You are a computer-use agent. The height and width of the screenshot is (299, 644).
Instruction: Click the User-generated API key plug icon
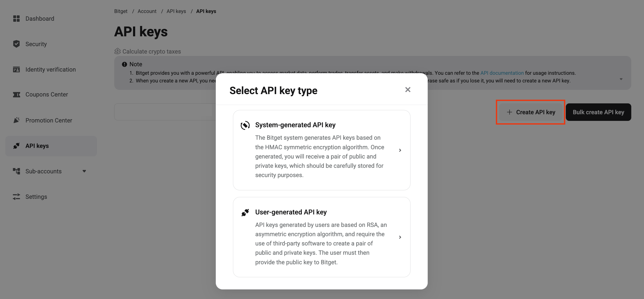click(245, 212)
